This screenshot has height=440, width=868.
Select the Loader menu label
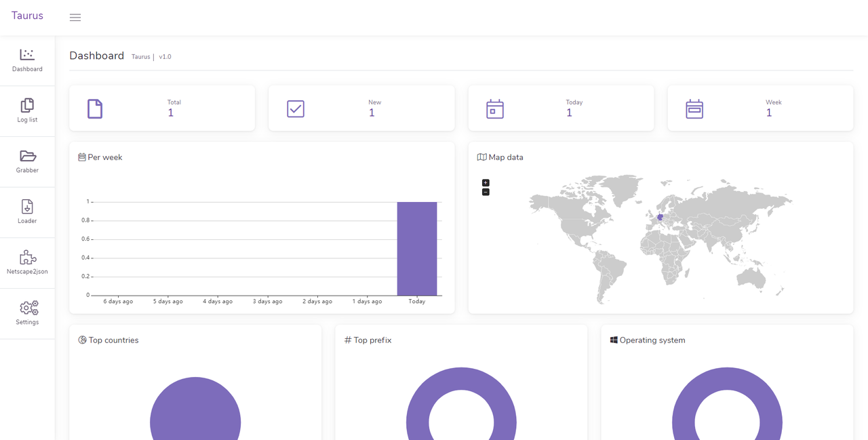click(27, 221)
